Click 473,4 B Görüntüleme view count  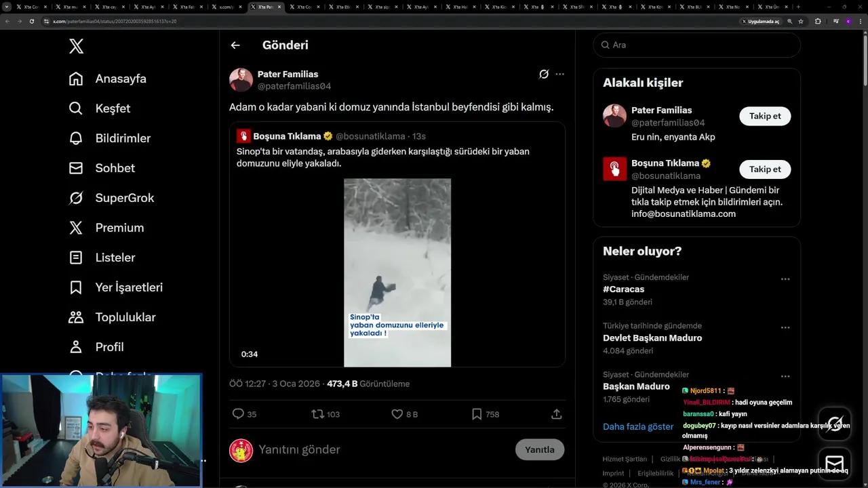(x=368, y=384)
